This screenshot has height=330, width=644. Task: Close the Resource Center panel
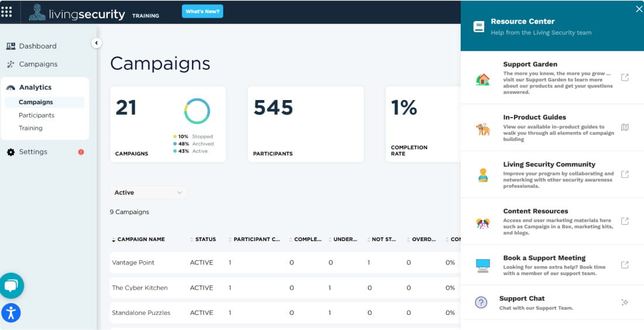pyautogui.click(x=639, y=9)
